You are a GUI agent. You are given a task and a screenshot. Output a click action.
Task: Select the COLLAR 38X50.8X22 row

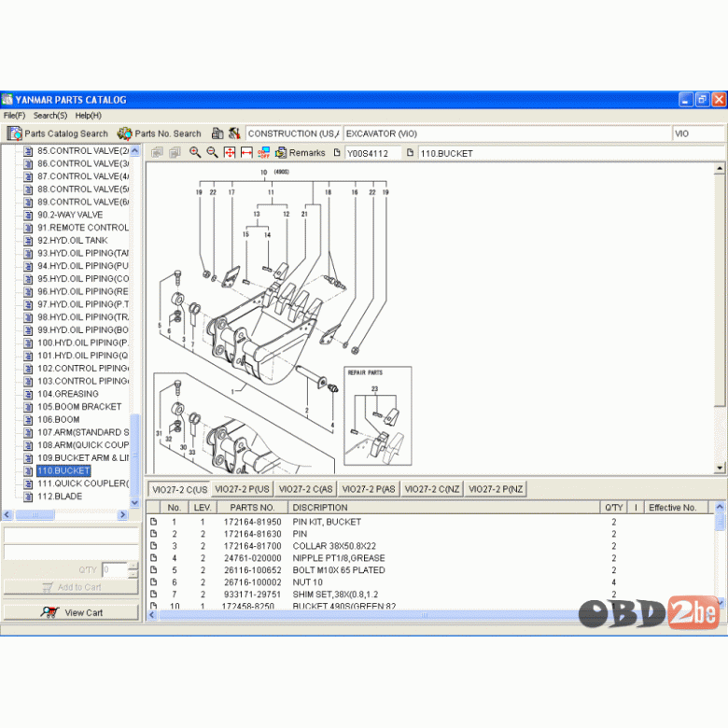click(431, 546)
